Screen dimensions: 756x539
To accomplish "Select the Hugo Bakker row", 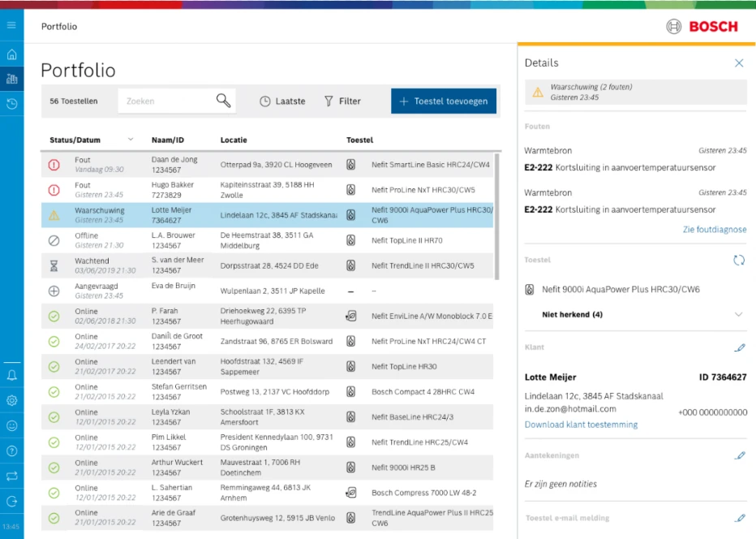I will 268,190.
